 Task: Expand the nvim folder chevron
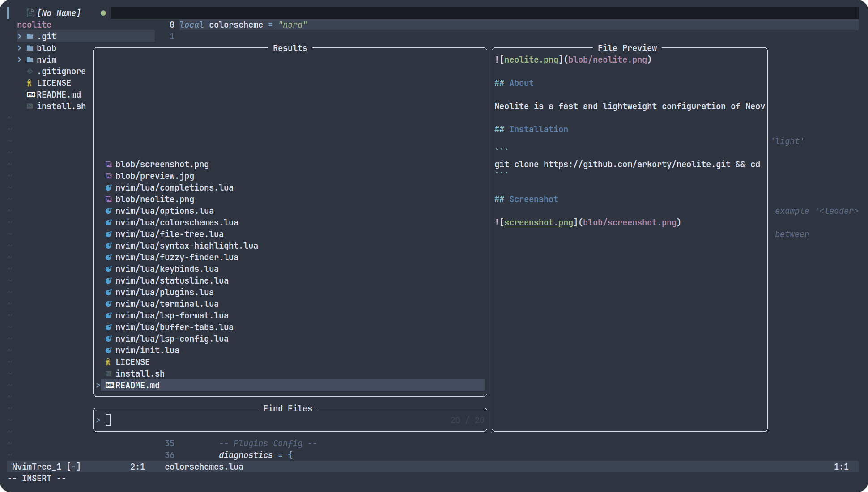point(20,59)
